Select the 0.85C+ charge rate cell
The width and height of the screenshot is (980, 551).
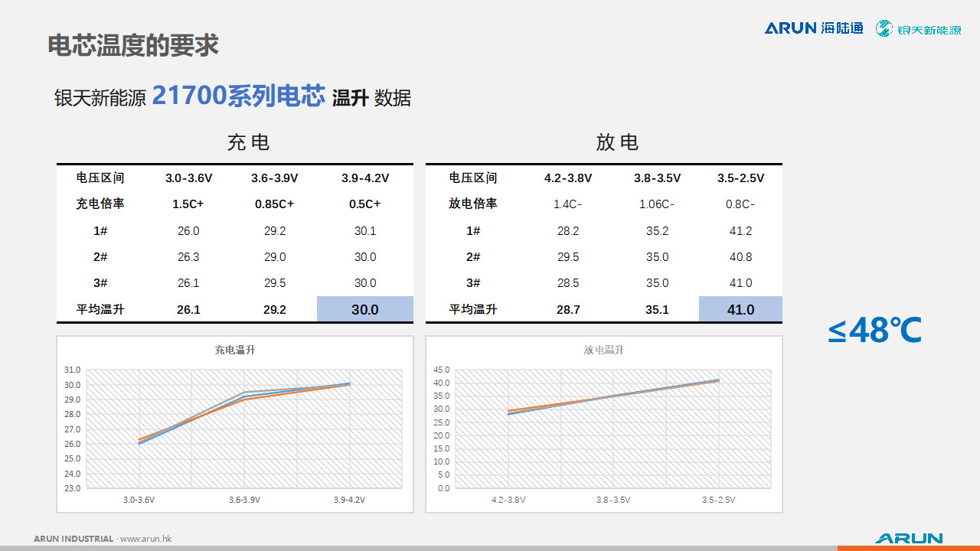coord(274,204)
